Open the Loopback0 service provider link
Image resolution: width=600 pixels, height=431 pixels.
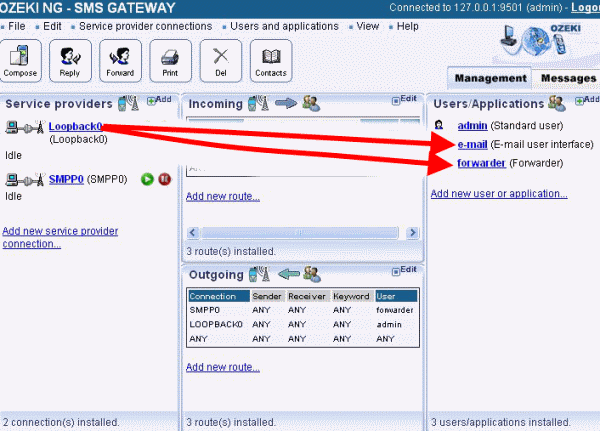tap(75, 126)
